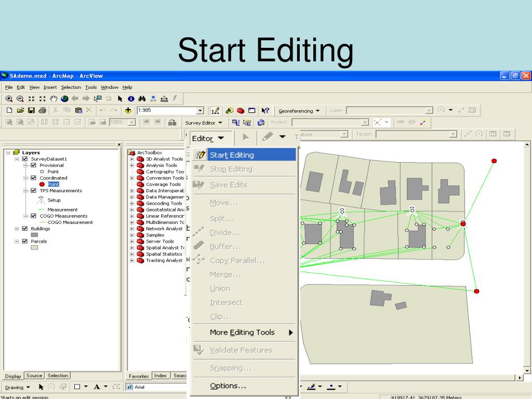Activate the Pan hand tool
532x399 pixels.
54,99
